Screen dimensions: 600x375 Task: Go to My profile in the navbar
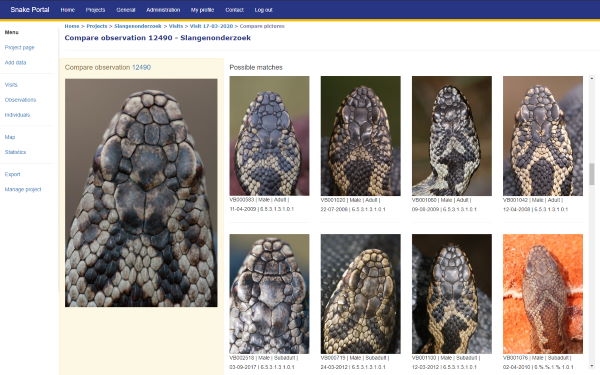[202, 10]
